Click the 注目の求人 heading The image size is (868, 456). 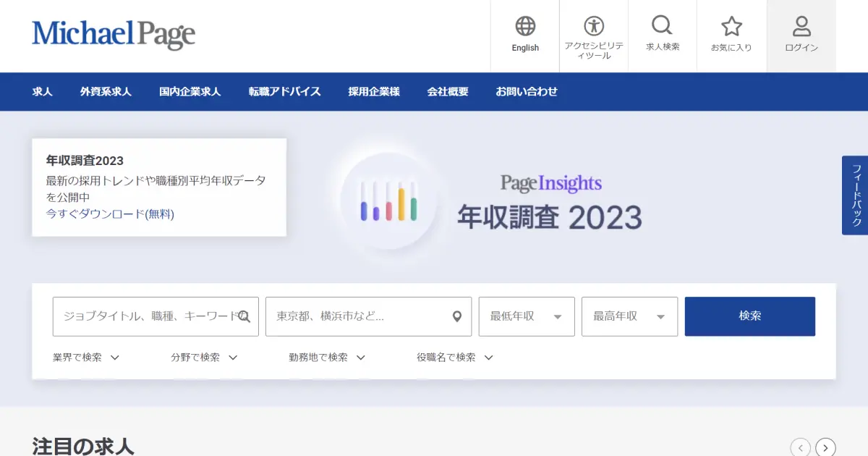tap(83, 447)
